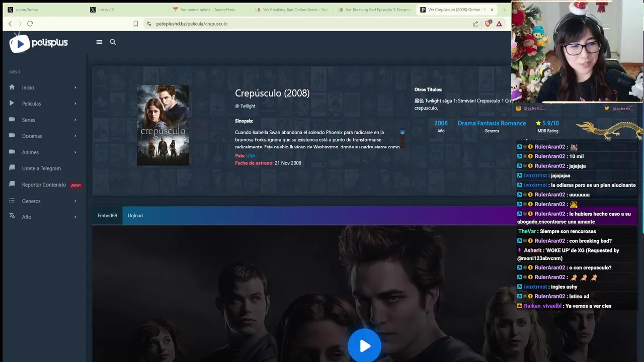Click the site settings icon in address bar
The height and width of the screenshot is (362, 644).
coord(148,24)
